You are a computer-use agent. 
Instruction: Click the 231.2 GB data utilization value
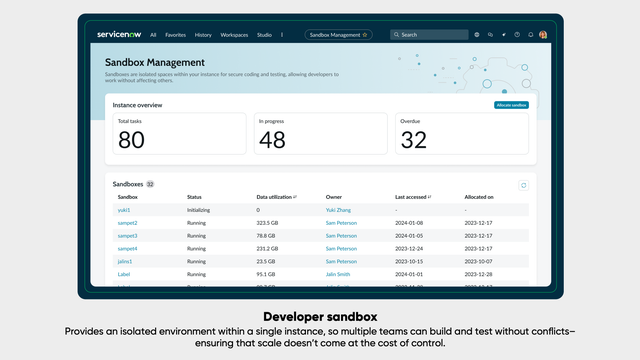267,249
